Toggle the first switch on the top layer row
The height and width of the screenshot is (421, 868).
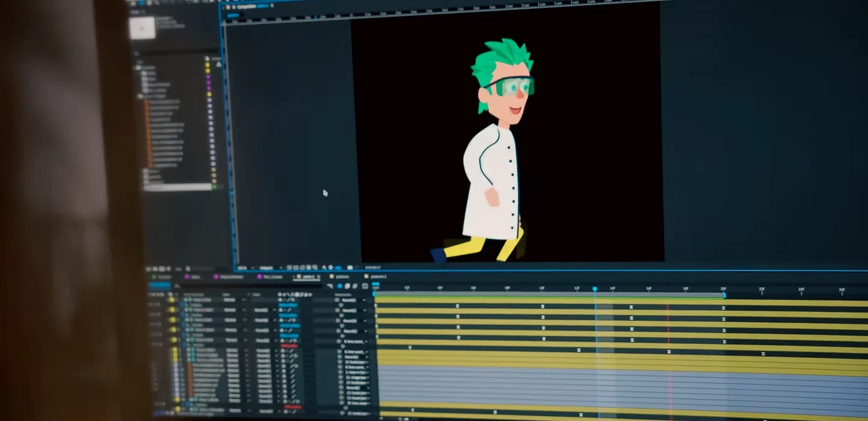click(x=280, y=299)
